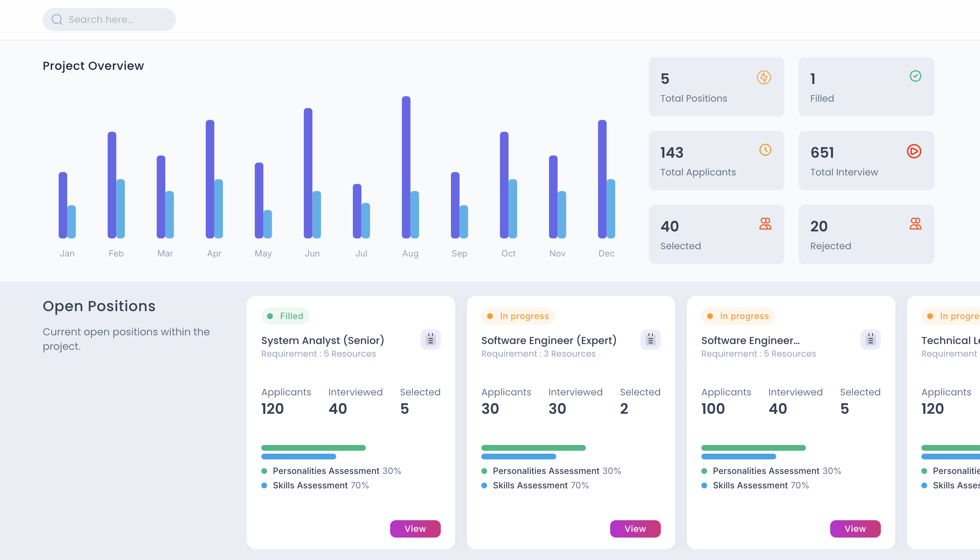Click the Dec purple bar in chart
Image resolution: width=980 pixels, height=560 pixels.
pos(603,179)
